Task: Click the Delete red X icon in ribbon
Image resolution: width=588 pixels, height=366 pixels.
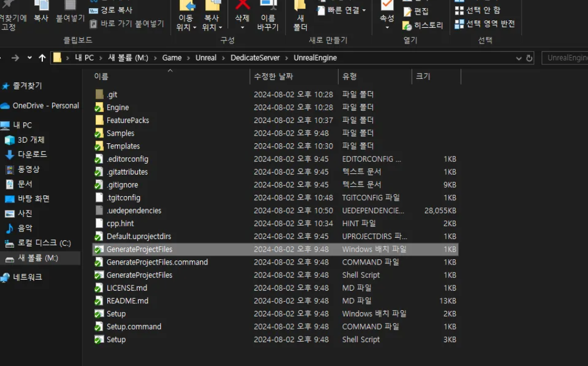Action: pyautogui.click(x=242, y=5)
